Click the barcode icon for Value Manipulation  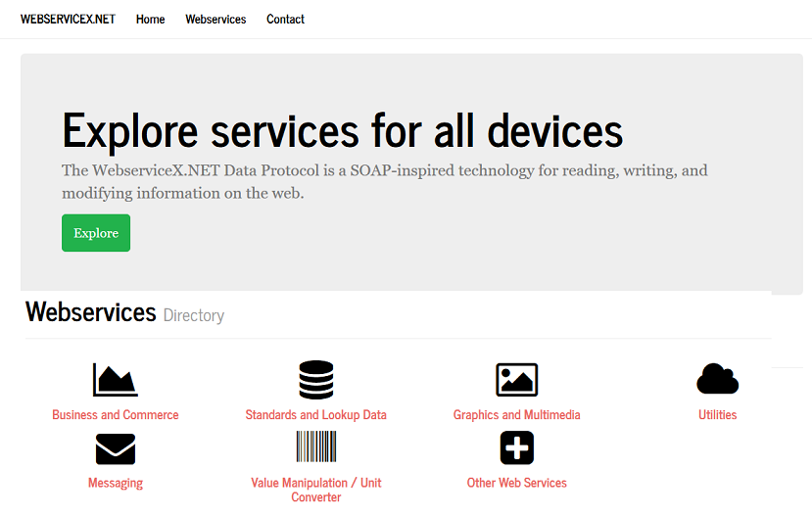(316, 446)
